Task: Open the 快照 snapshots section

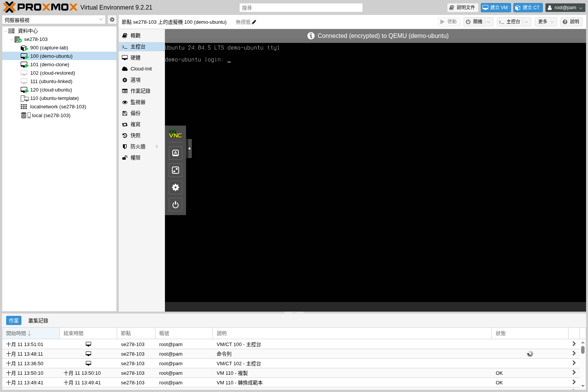Action: point(142,136)
